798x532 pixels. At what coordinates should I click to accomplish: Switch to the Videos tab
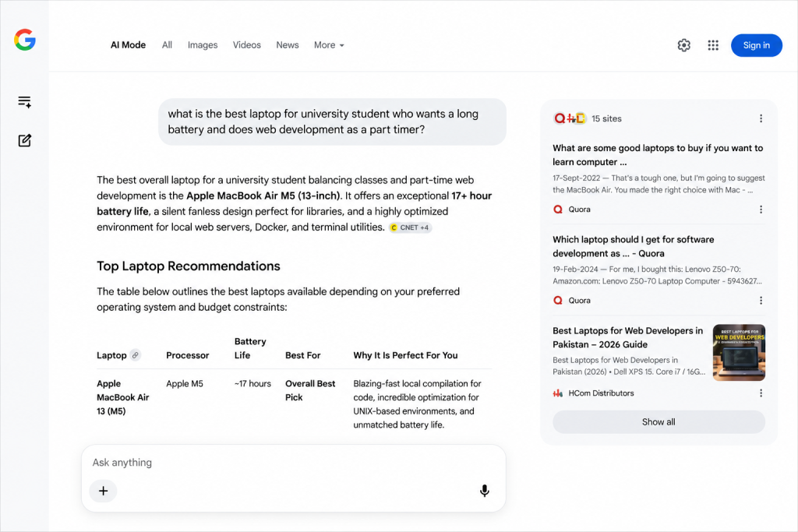[247, 45]
